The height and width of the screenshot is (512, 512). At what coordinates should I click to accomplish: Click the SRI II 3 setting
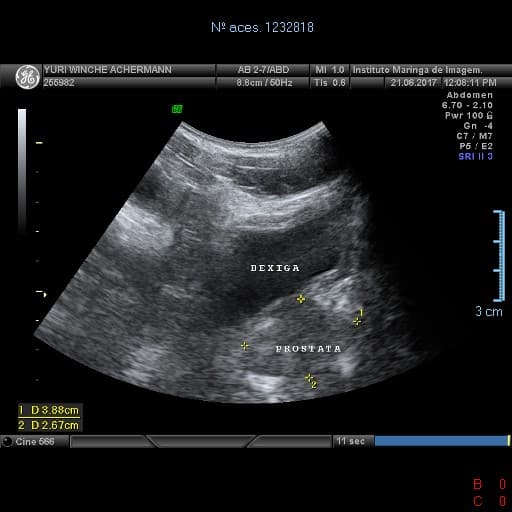(x=475, y=156)
